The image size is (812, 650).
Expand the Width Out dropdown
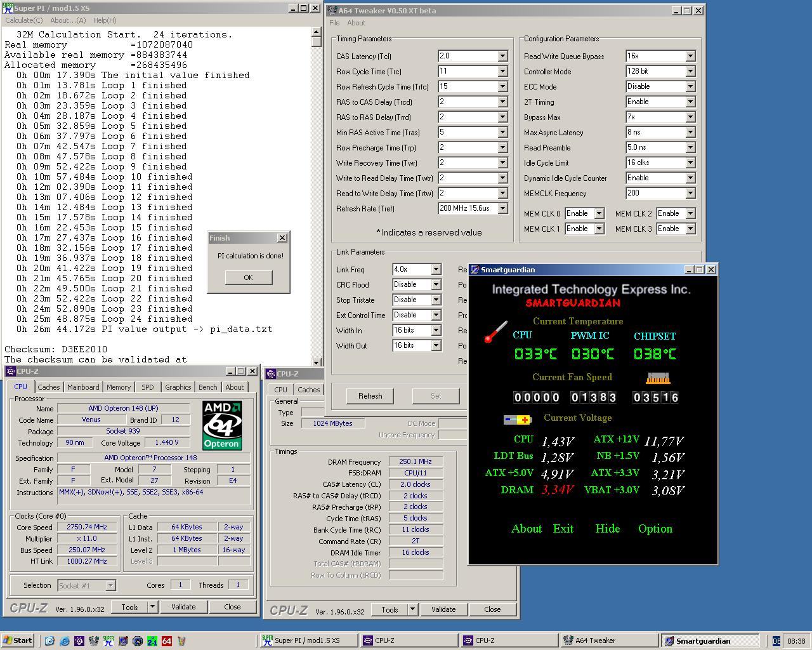pyautogui.click(x=436, y=345)
